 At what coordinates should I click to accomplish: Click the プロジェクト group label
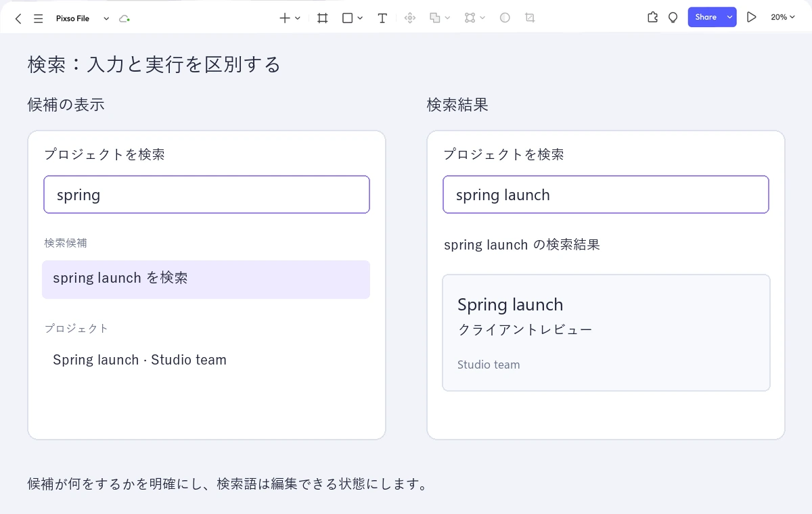pyautogui.click(x=76, y=328)
